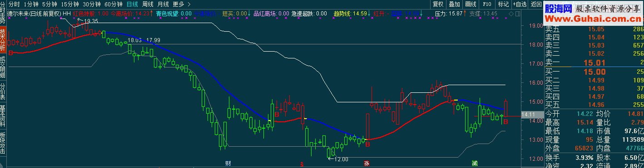Select the 周线 weekly period
Screen dimensions: 644x168
tap(148, 4)
